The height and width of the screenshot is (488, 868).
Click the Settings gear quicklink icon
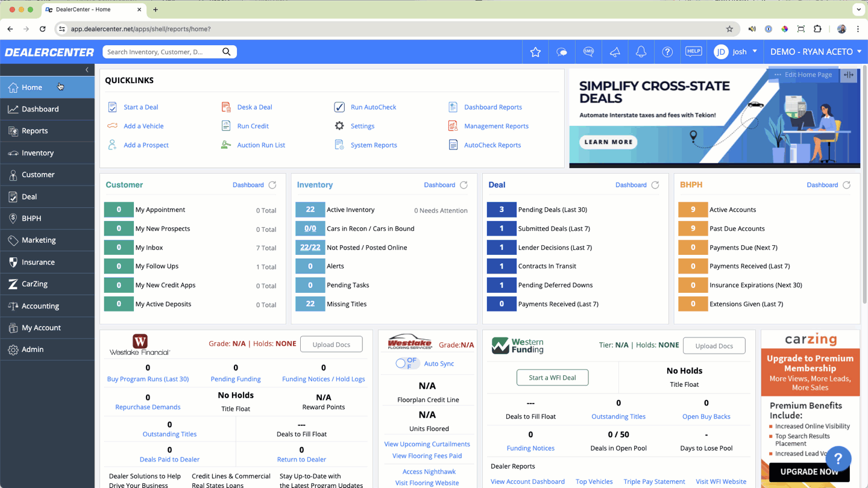point(339,126)
